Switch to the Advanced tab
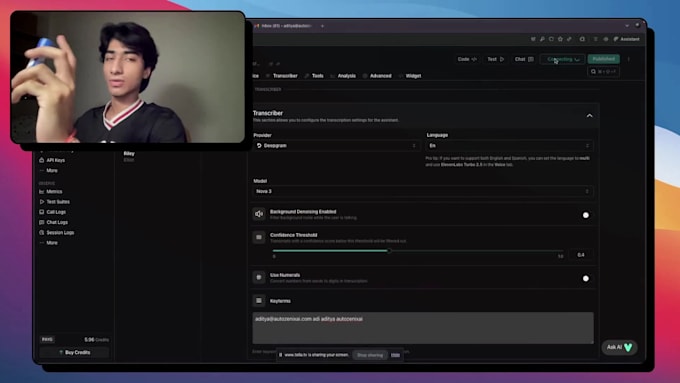Screen dimensions: 680x383 [377, 76]
